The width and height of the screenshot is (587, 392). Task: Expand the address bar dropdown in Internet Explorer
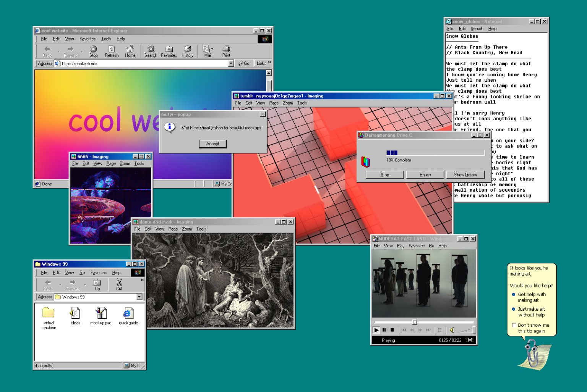click(x=231, y=63)
